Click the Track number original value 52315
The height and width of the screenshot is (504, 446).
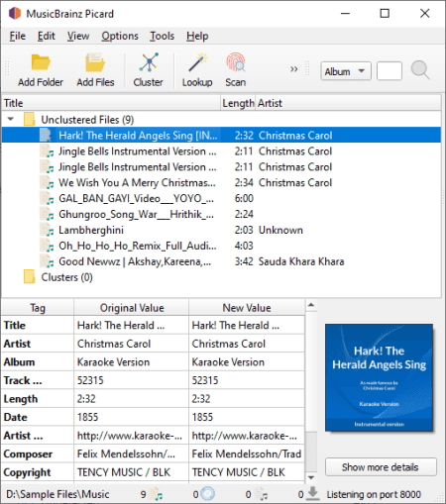(132, 380)
